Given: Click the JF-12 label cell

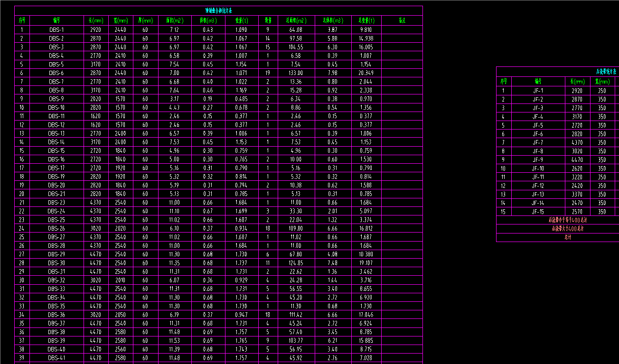Looking at the screenshot, I should (x=538, y=186).
